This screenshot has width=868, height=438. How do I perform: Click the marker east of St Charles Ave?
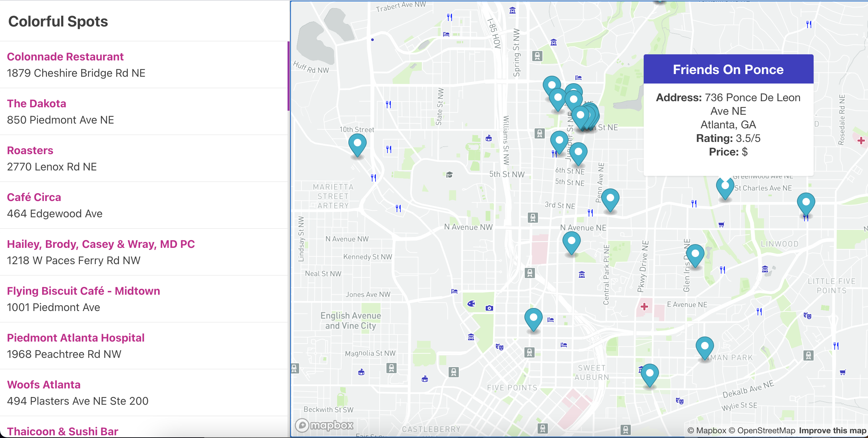[x=806, y=204]
